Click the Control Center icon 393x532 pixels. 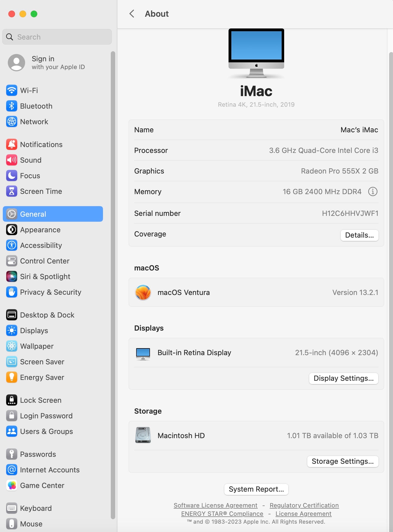click(12, 261)
